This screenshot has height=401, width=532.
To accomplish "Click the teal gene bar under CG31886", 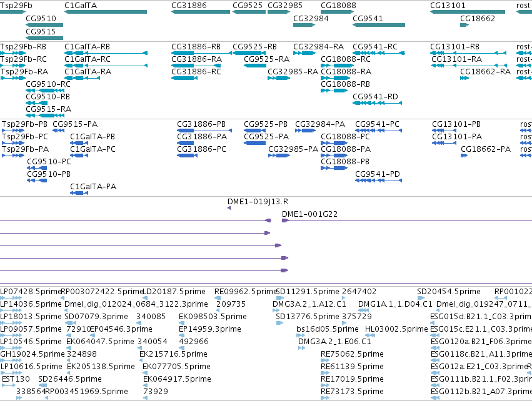I will tap(201, 12).
